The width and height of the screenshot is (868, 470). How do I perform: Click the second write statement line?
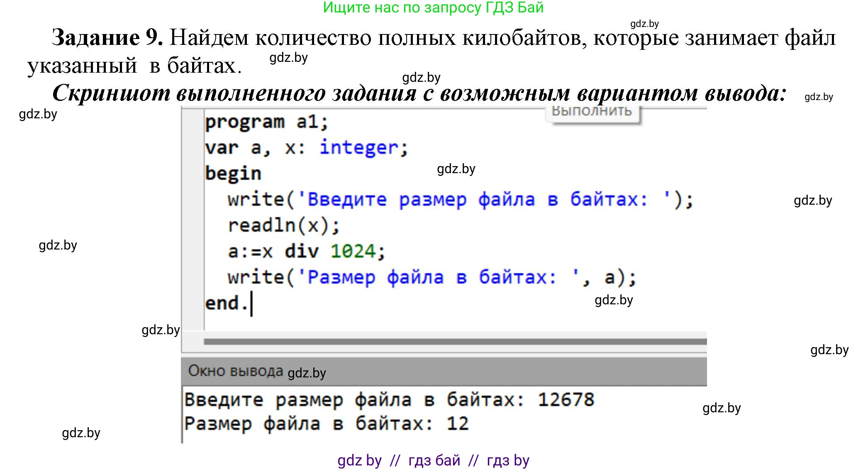pyautogui.click(x=432, y=277)
